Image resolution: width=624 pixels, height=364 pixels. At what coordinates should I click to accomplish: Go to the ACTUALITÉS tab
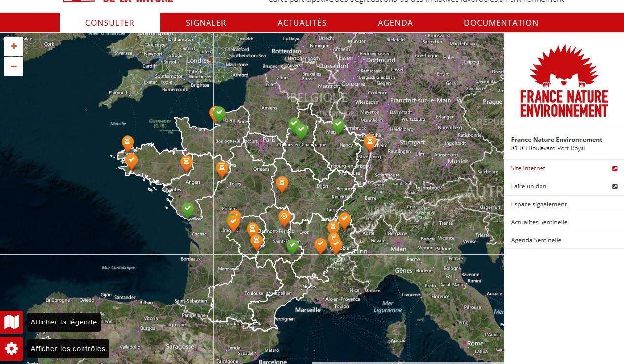click(x=302, y=23)
